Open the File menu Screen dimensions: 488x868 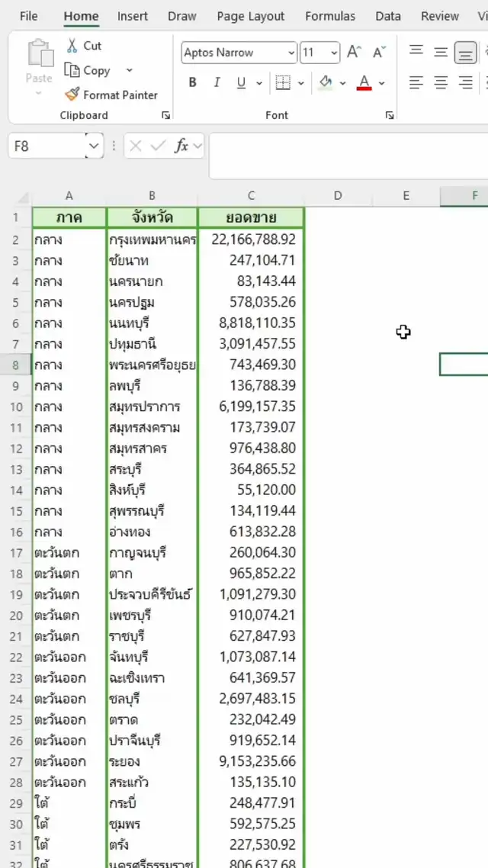pyautogui.click(x=28, y=16)
